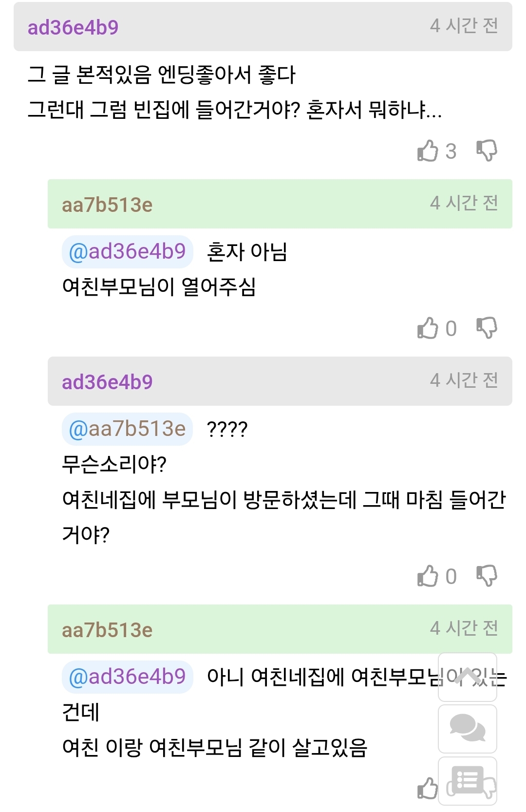This screenshot has width=526, height=812.
Task: Open comments via the speech bubble button
Action: [468, 729]
